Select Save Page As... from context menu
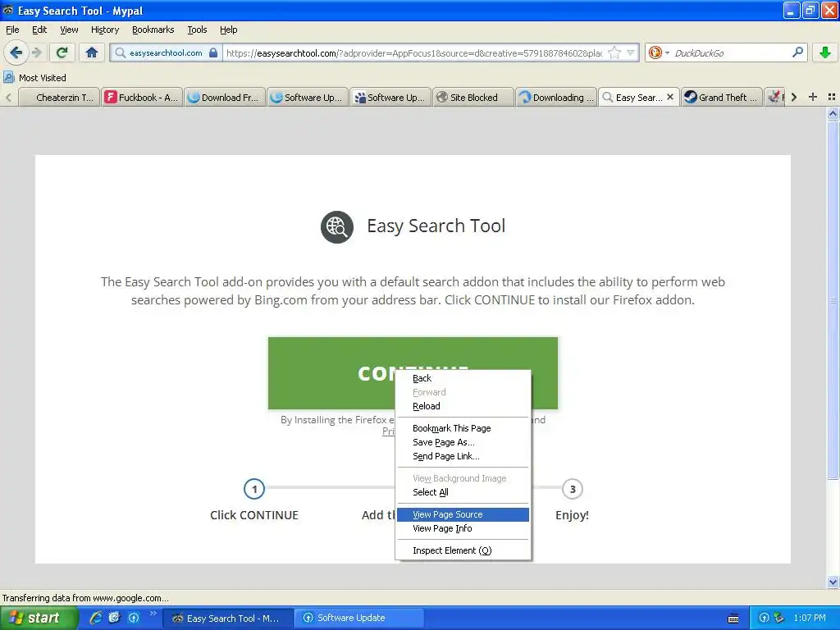 coord(463,442)
